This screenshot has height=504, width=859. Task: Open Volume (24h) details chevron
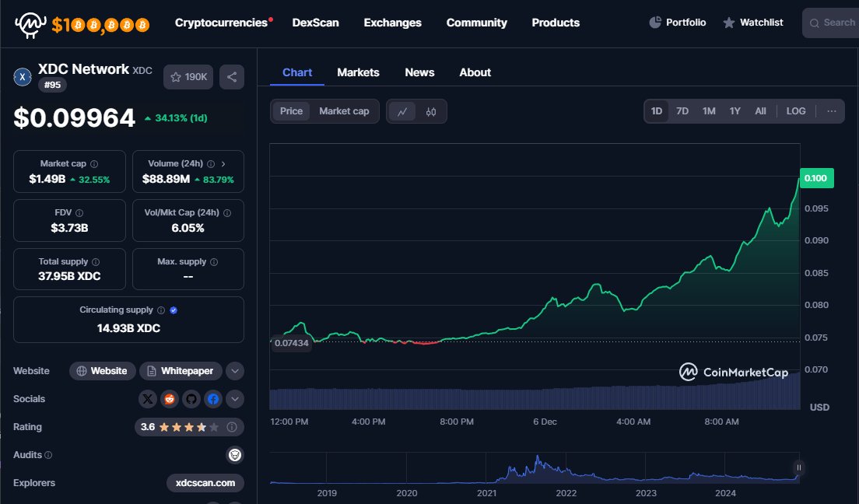pyautogui.click(x=223, y=164)
